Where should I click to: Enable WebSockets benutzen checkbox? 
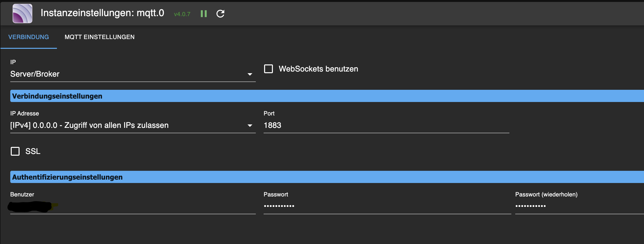point(268,69)
